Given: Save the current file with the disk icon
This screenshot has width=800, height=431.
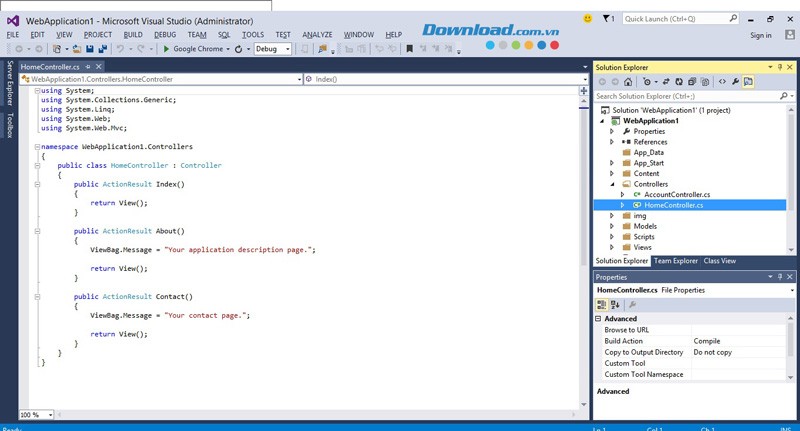Looking at the screenshot, I should (90, 49).
